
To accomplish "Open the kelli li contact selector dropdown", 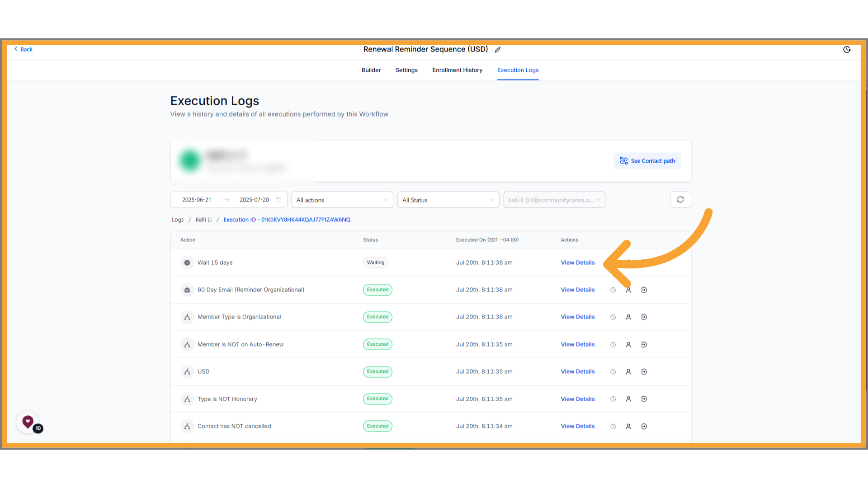I will coord(554,199).
